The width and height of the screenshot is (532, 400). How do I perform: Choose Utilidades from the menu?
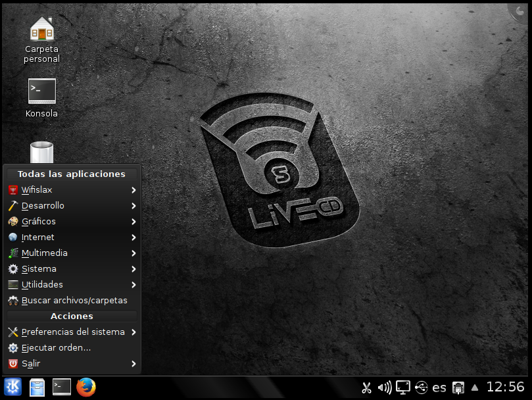tap(72, 285)
